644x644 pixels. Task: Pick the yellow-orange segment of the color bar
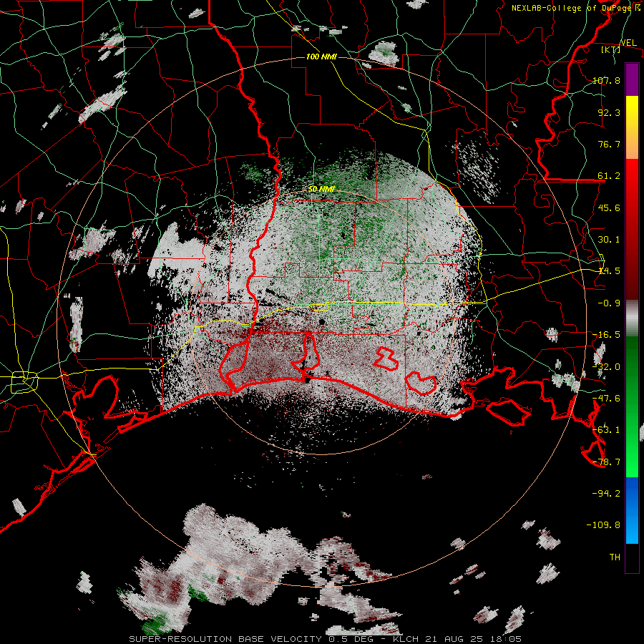coord(632,127)
